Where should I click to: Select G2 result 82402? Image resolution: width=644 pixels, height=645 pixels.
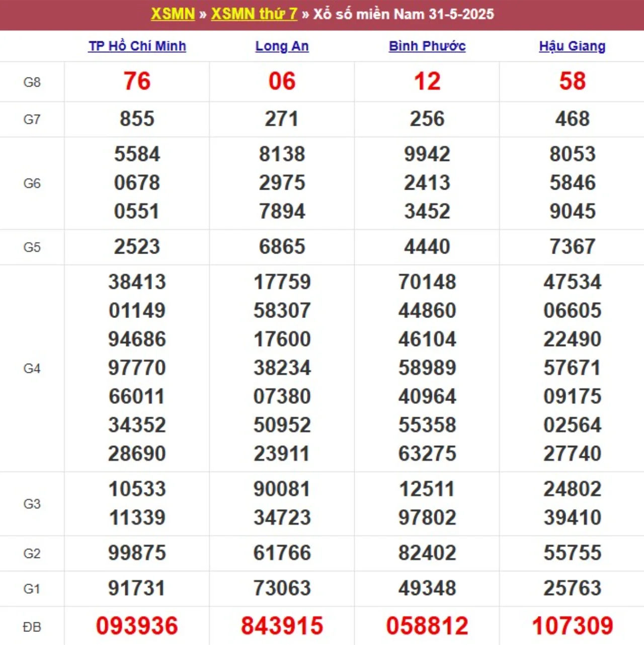click(x=427, y=553)
